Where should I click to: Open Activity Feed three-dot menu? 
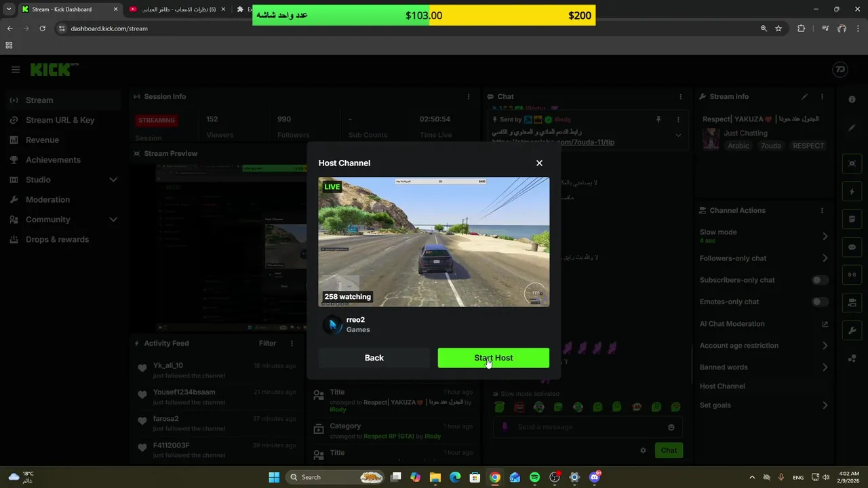[x=292, y=344]
